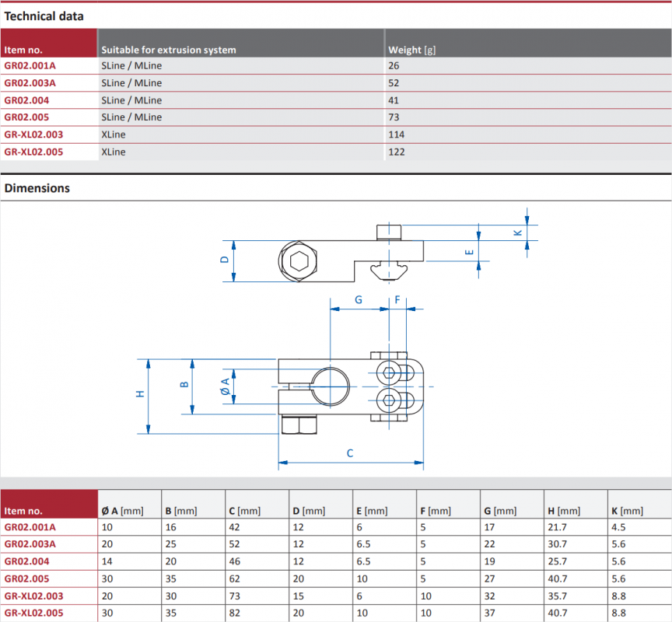Click dimension label E in the drawing
This screenshot has width=672, height=622.
[x=469, y=252]
